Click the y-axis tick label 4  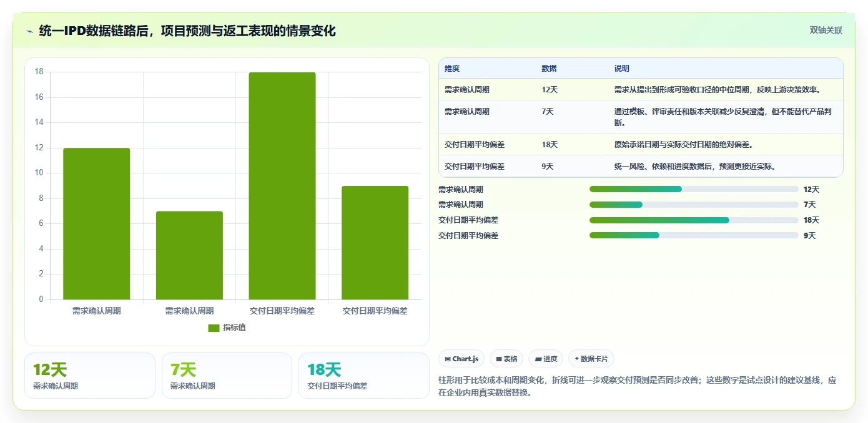[41, 249]
